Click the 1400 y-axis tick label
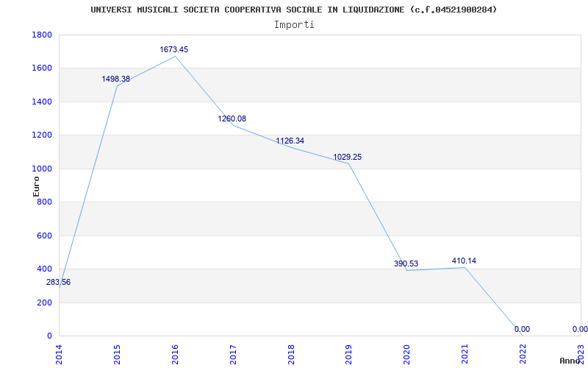The image size is (588, 368). click(42, 102)
